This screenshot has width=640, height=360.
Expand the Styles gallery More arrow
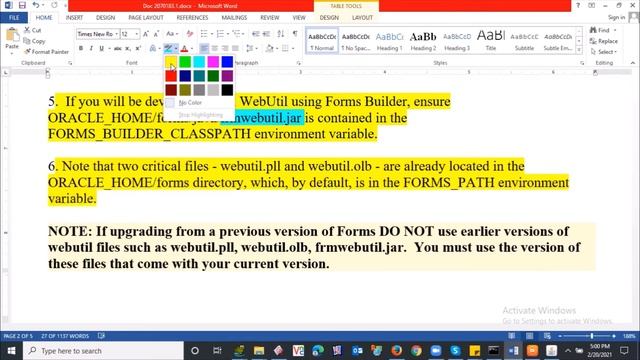579,50
